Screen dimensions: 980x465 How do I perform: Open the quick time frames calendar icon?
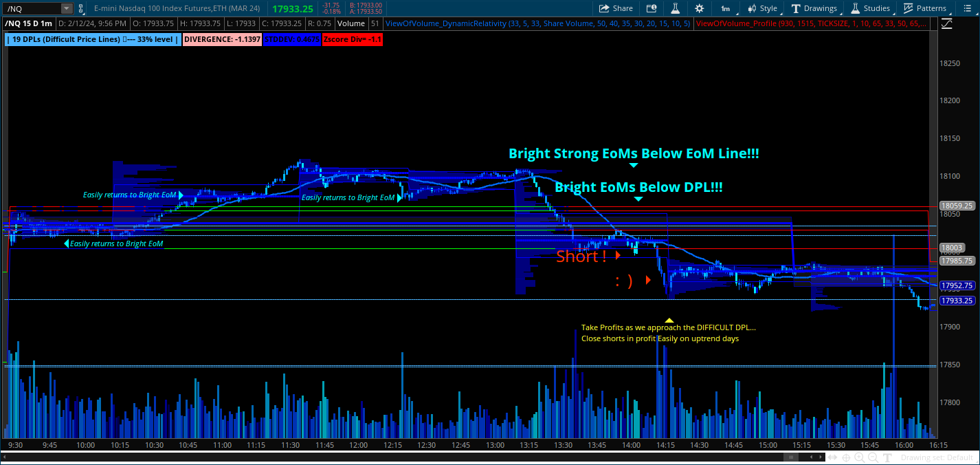point(651,8)
